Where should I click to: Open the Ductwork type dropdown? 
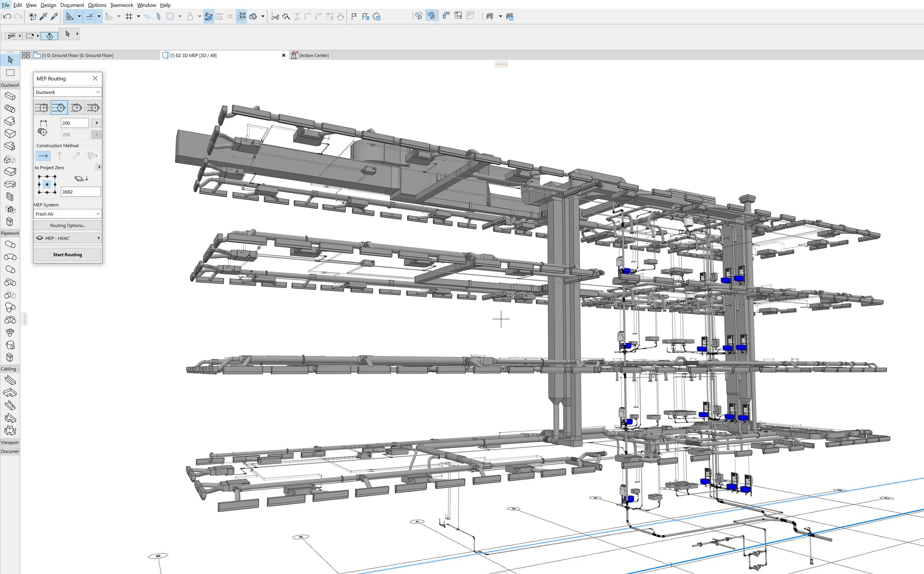click(67, 92)
